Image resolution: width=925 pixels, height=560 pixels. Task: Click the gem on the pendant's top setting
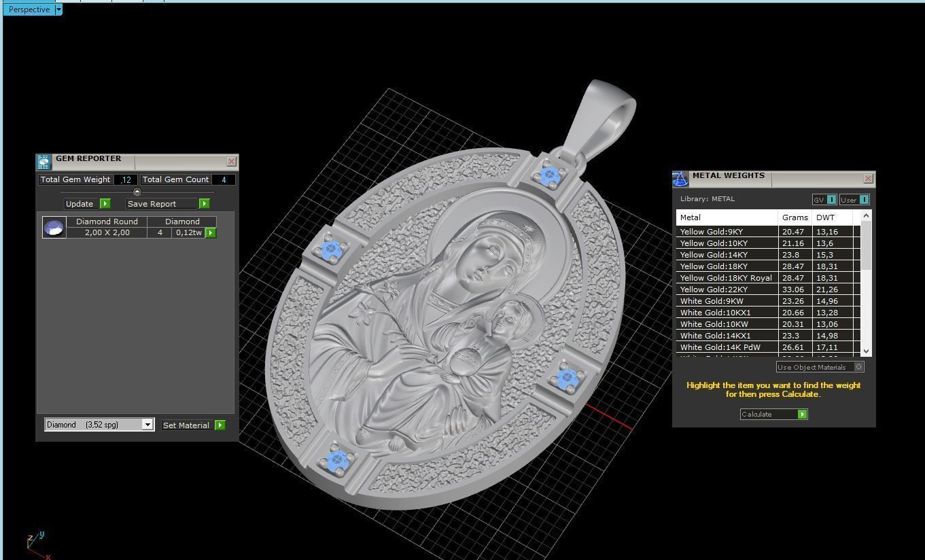click(x=550, y=177)
